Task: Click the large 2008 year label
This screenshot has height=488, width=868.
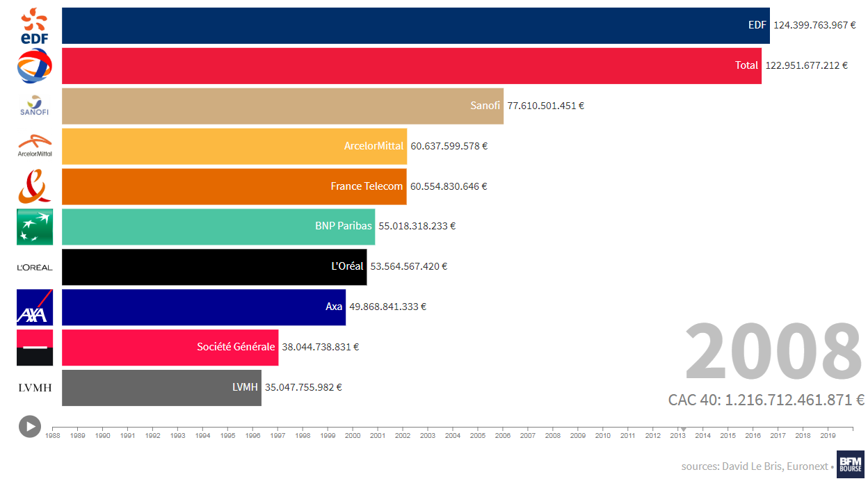Action: coord(773,352)
